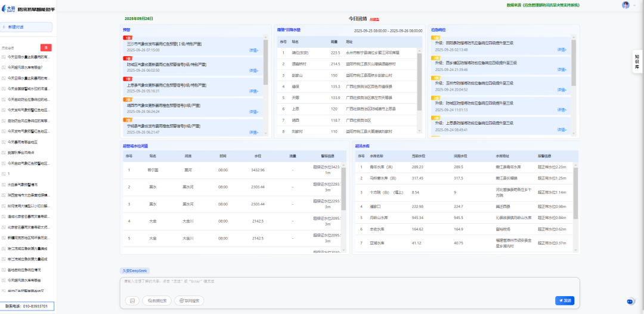Open details for the 07:15:00 warning
This screenshot has height=314, width=644.
(253, 50)
